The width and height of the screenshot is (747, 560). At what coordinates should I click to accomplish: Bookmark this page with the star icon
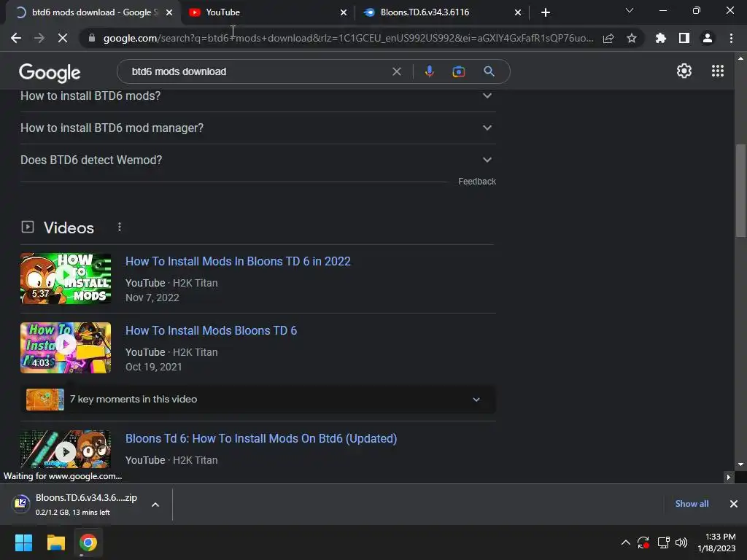coord(632,38)
